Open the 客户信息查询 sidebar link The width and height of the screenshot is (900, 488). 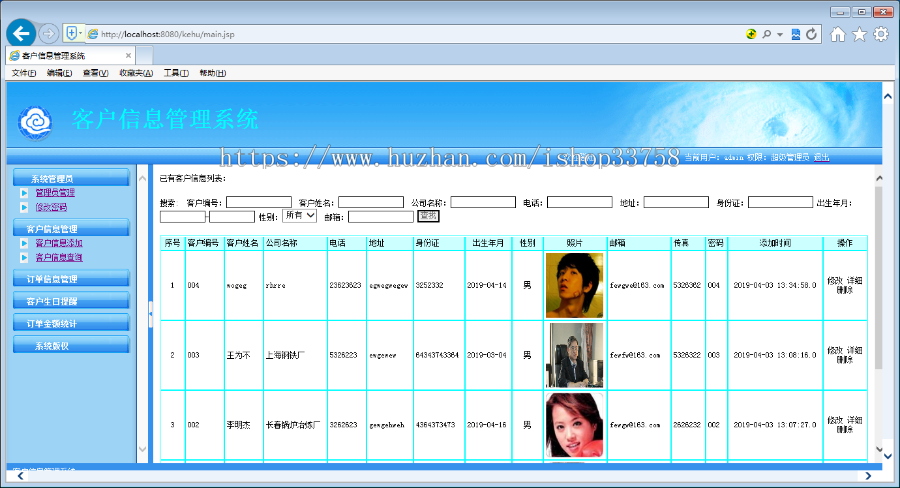pos(59,257)
